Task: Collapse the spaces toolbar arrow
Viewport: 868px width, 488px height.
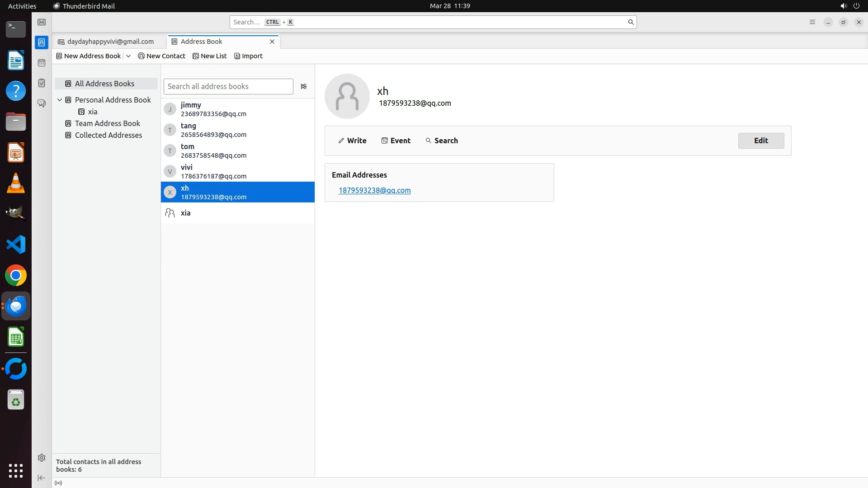Action: pyautogui.click(x=42, y=478)
